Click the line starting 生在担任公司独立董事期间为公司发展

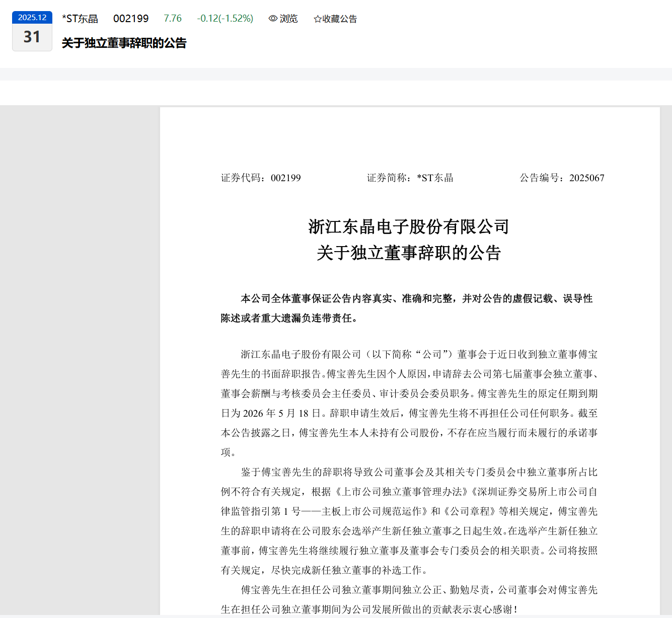370,609
